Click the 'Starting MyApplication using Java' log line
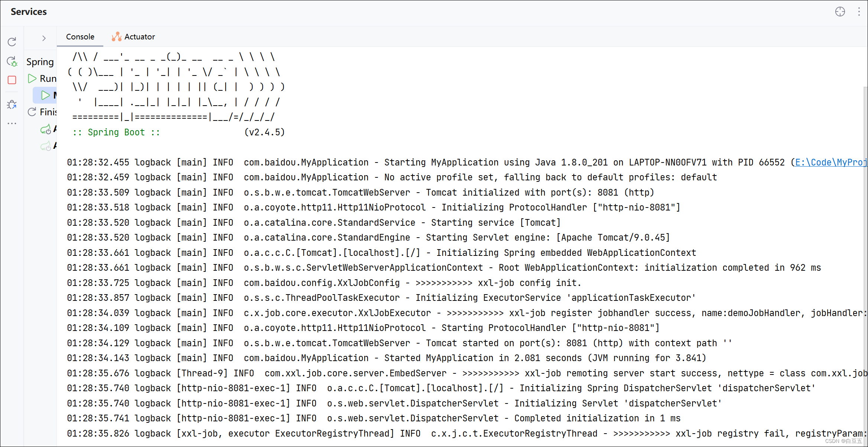 pos(467,163)
